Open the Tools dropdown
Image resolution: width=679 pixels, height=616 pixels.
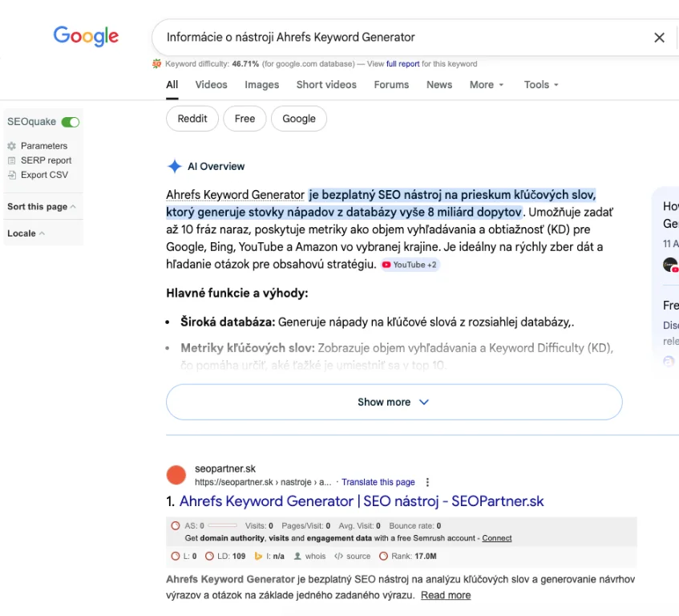[x=541, y=85]
